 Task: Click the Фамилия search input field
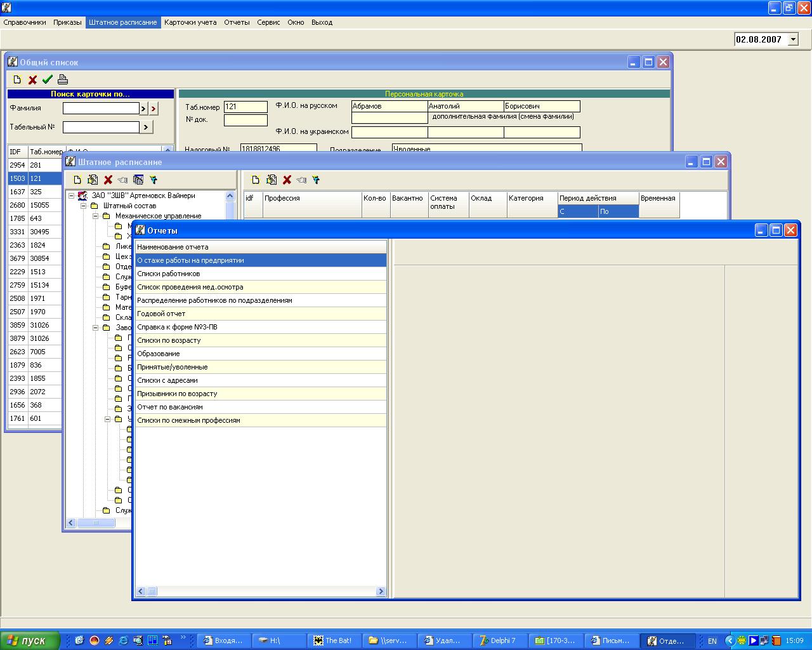(x=100, y=108)
